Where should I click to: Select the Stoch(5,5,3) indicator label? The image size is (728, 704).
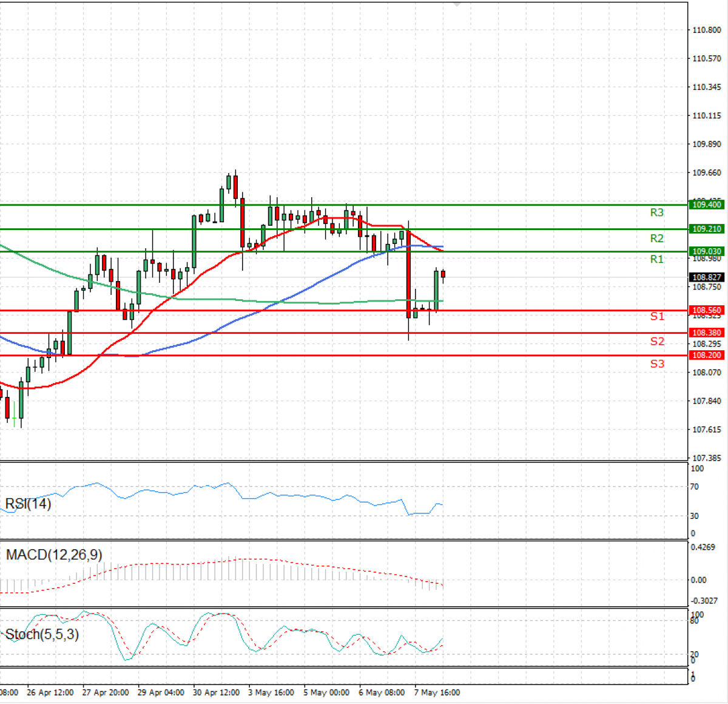pos(42,635)
